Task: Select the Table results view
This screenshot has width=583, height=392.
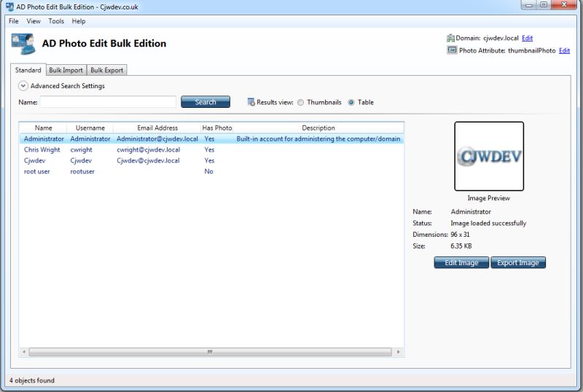Action: point(351,102)
